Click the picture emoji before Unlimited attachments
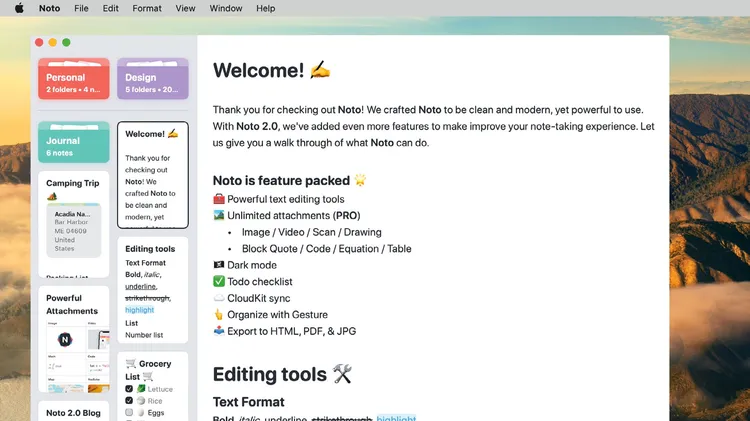Viewport: 750px width, 421px height. 219,215
